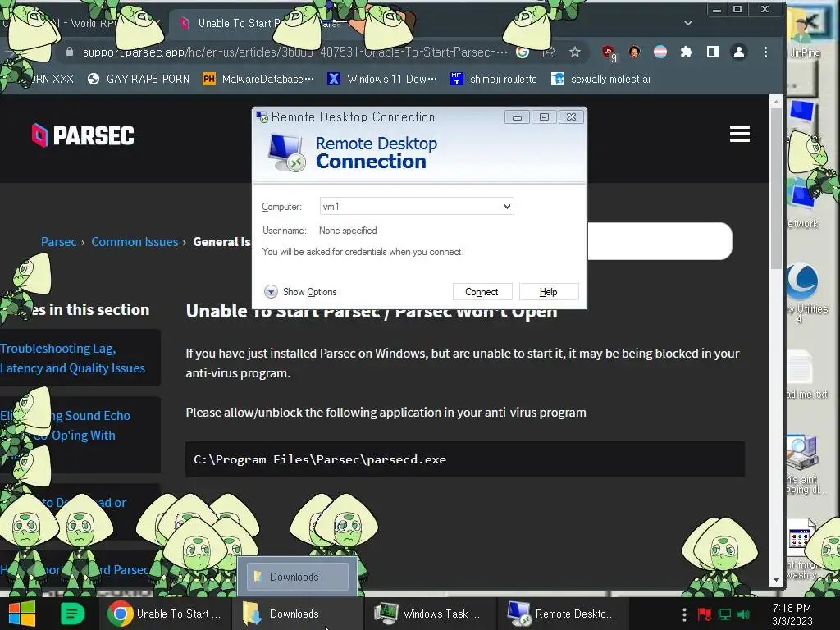Viewport: 840px width, 630px height.
Task: Click the Parsec logo on the webpage
Action: 83,135
